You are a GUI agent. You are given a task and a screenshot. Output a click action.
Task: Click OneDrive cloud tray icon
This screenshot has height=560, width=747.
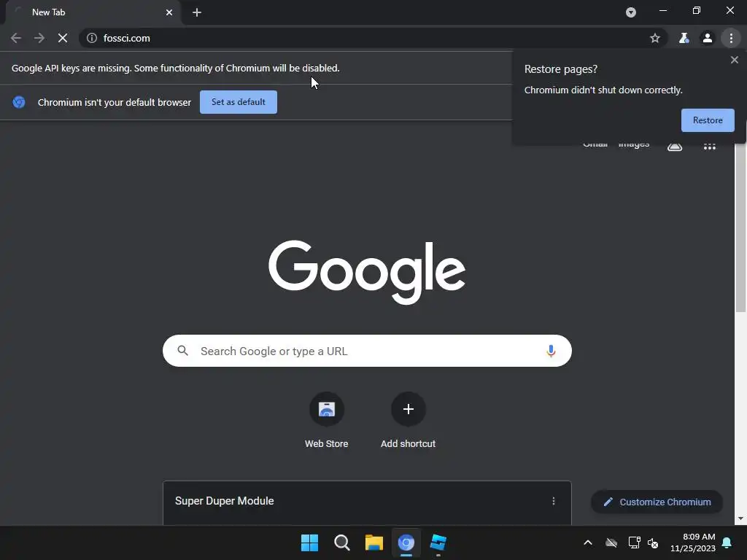tap(611, 542)
